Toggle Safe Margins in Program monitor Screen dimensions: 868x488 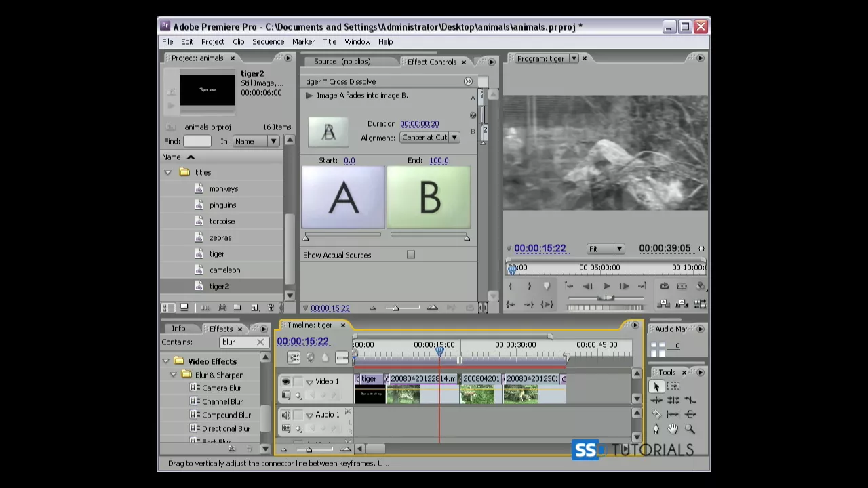tap(682, 286)
